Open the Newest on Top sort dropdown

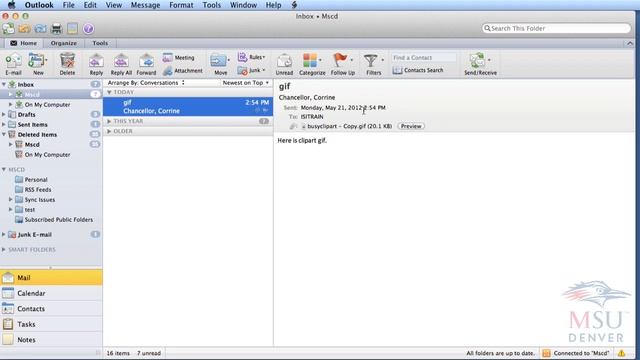246,83
